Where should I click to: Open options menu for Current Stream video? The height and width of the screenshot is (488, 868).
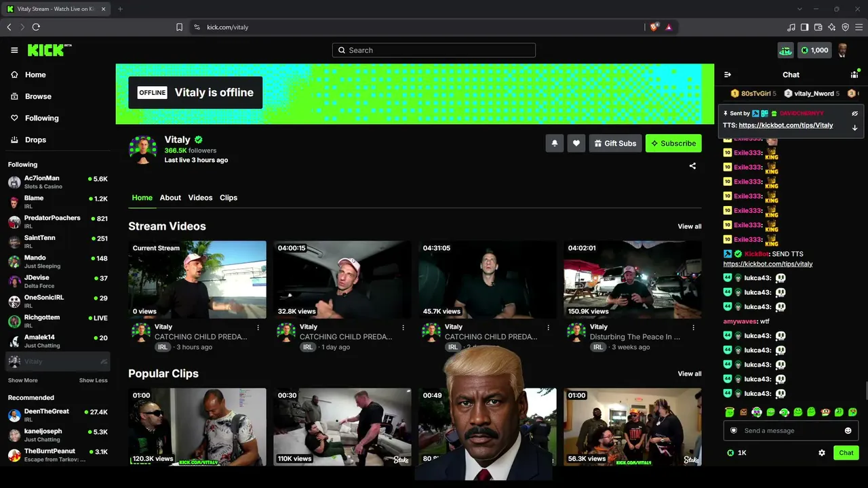[258, 327]
